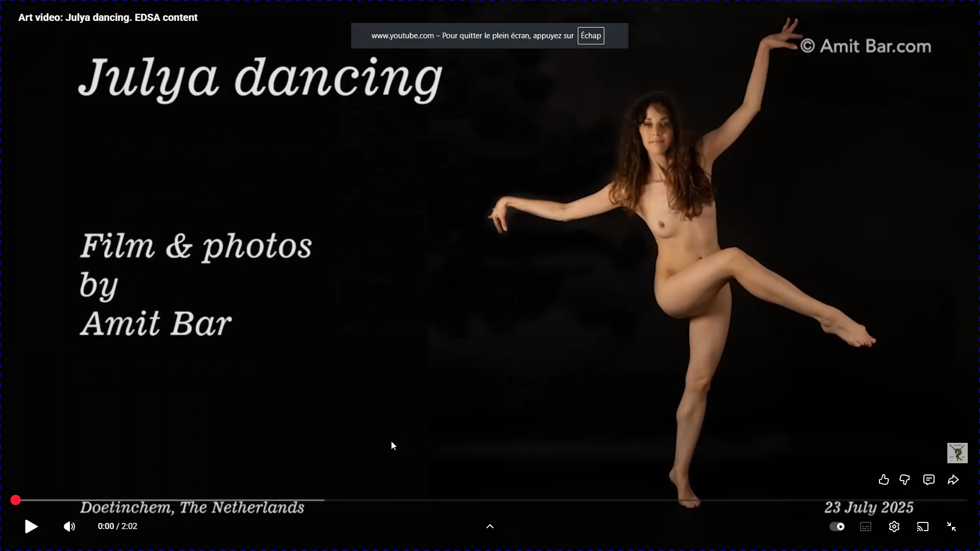The height and width of the screenshot is (551, 980).
Task: Click end of buffered progress segment
Action: 324,500
